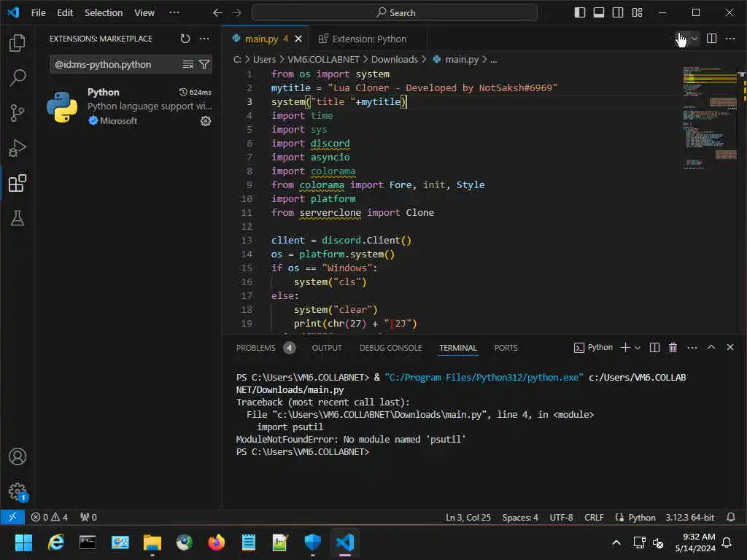Open Windows Start menu
747x560 pixels.
click(23, 542)
